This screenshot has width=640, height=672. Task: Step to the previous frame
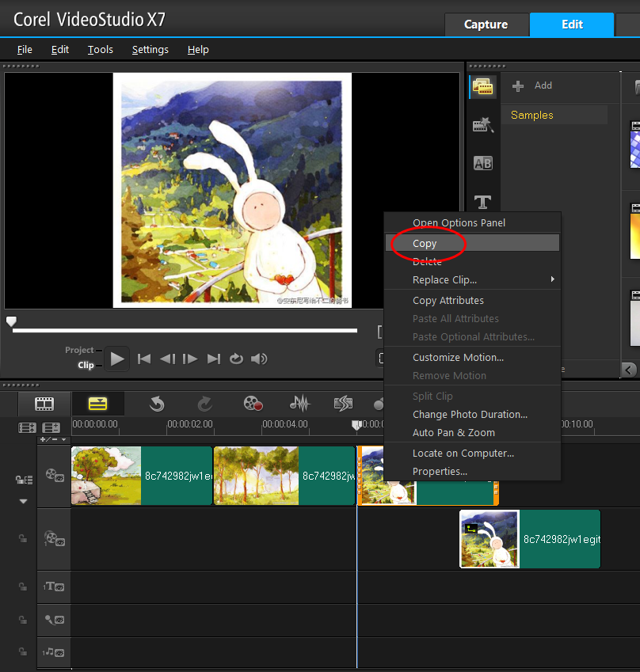167,359
